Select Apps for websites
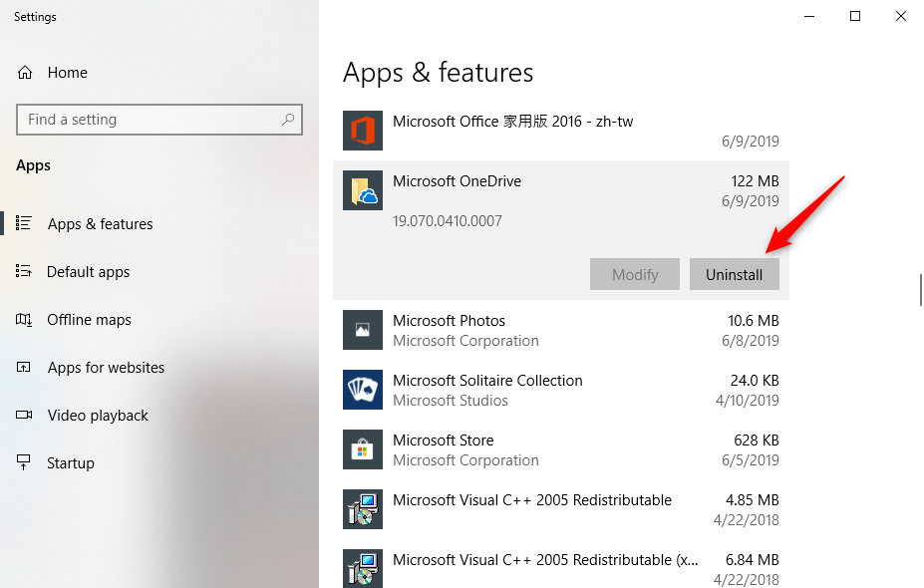Screen dimensions: 924x588 click(106, 367)
